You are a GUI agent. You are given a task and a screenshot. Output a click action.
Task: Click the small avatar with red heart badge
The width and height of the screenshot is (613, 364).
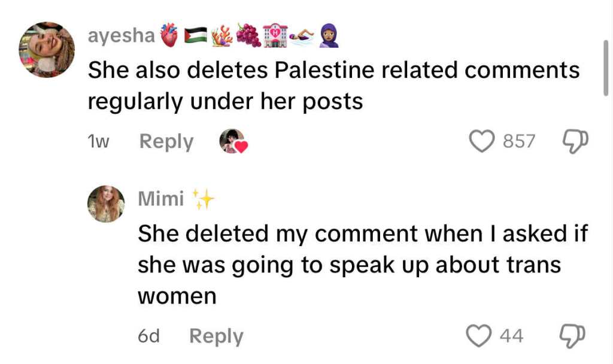tap(232, 141)
